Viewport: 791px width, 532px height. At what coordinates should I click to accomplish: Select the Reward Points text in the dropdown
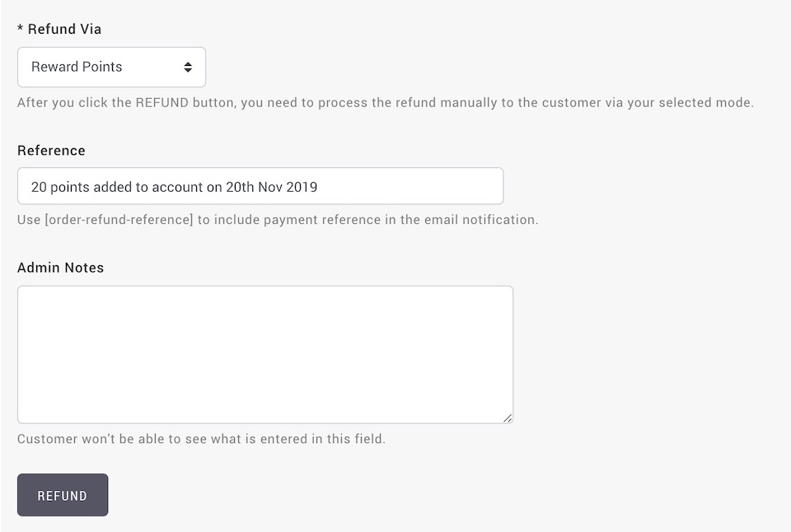click(77, 67)
